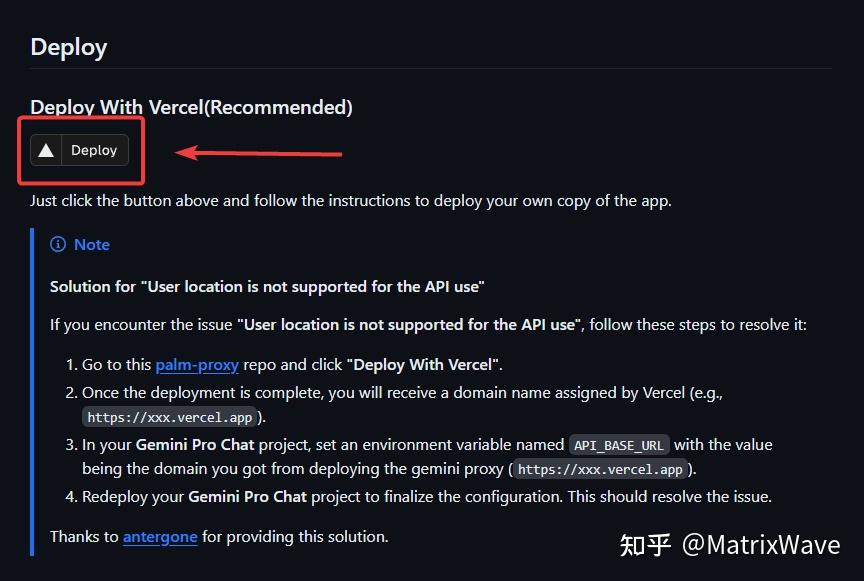
Task: Click the circled info icon beside Note
Action: click(58, 244)
